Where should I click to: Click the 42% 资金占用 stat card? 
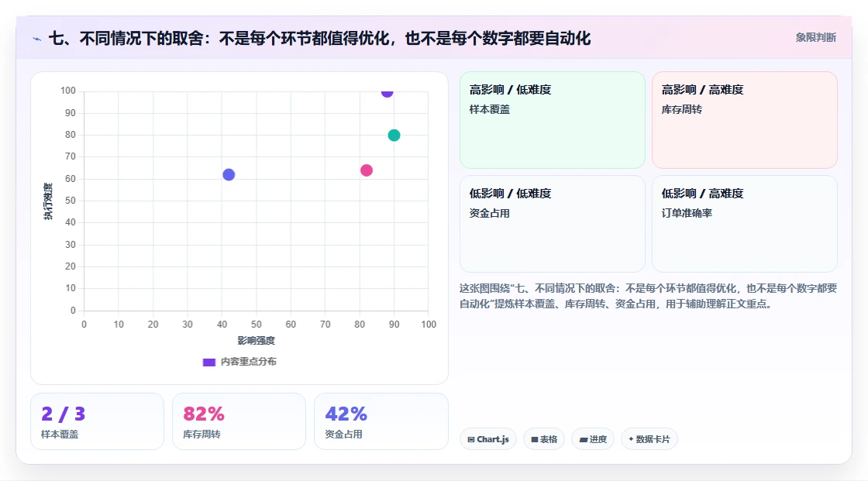point(381,421)
